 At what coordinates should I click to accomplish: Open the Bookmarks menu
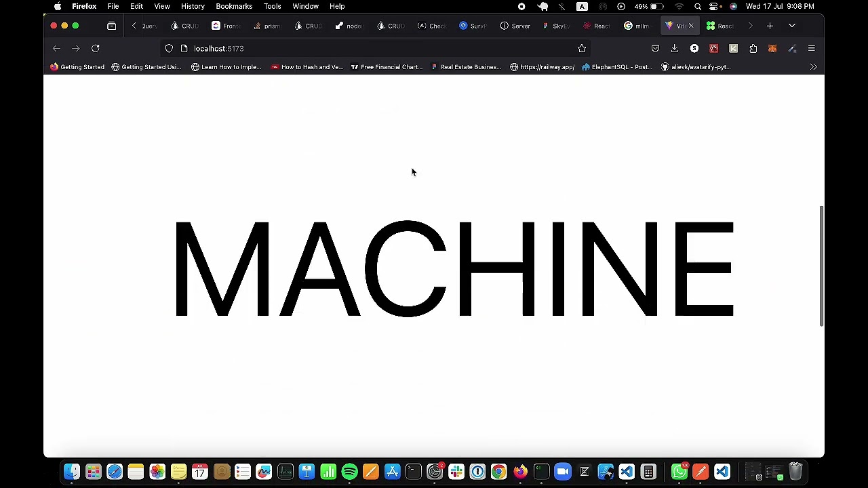coord(234,6)
